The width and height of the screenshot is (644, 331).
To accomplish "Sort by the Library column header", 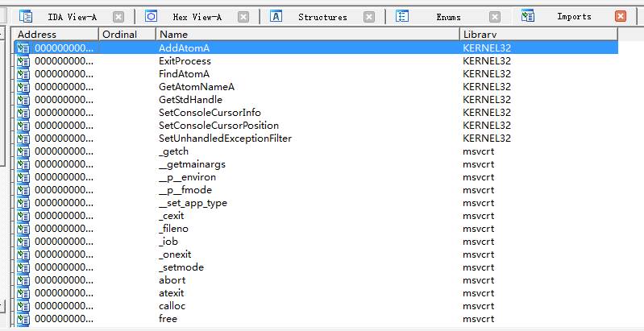I will pyautogui.click(x=538, y=35).
